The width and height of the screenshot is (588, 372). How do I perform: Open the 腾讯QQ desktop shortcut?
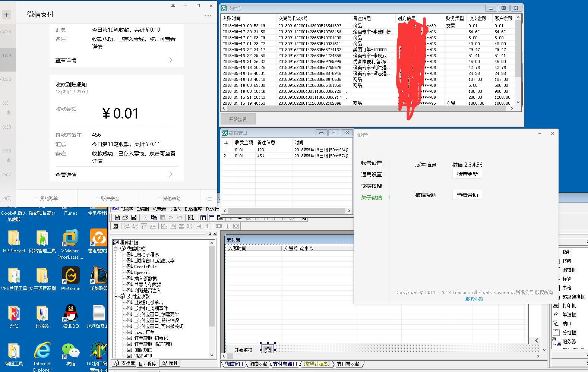[70, 316]
